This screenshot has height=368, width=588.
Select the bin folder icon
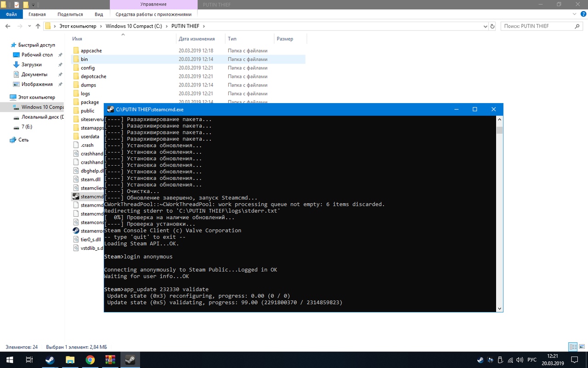pos(77,59)
